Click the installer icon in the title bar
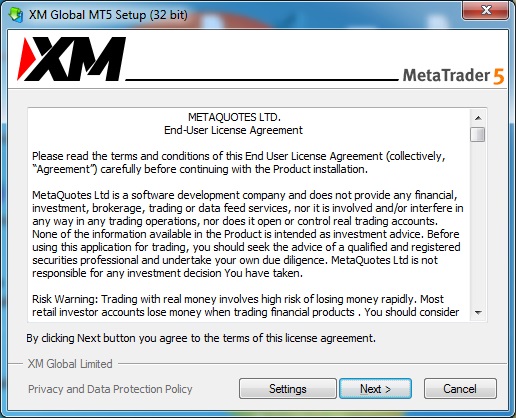516x418 pixels. point(16,15)
